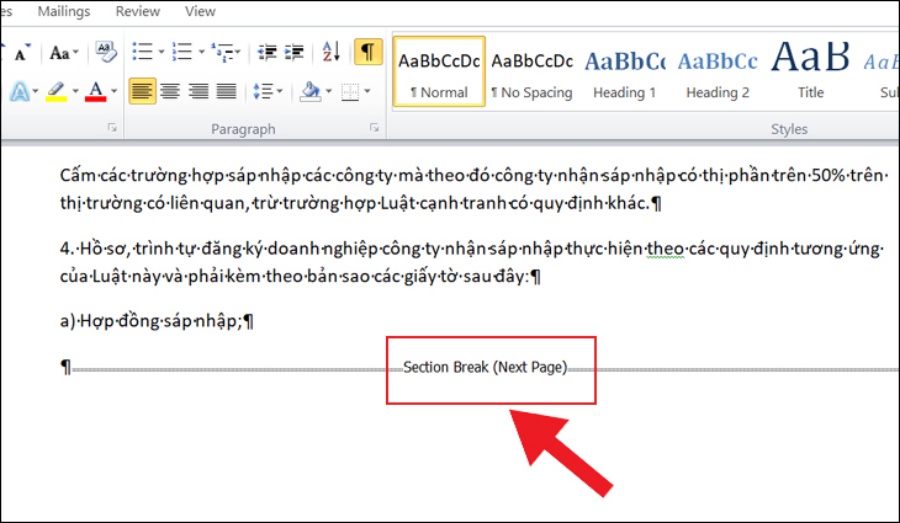Toggle Align Text Right button
The image size is (900, 523).
pos(199,92)
